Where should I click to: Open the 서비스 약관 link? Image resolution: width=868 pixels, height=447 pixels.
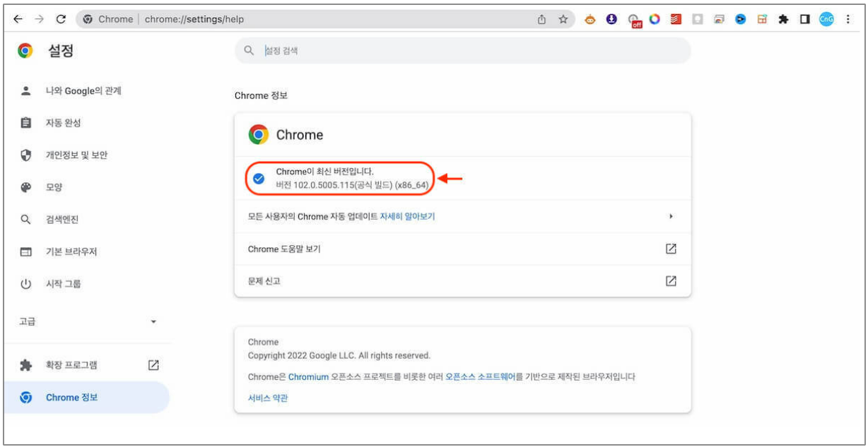(x=268, y=398)
